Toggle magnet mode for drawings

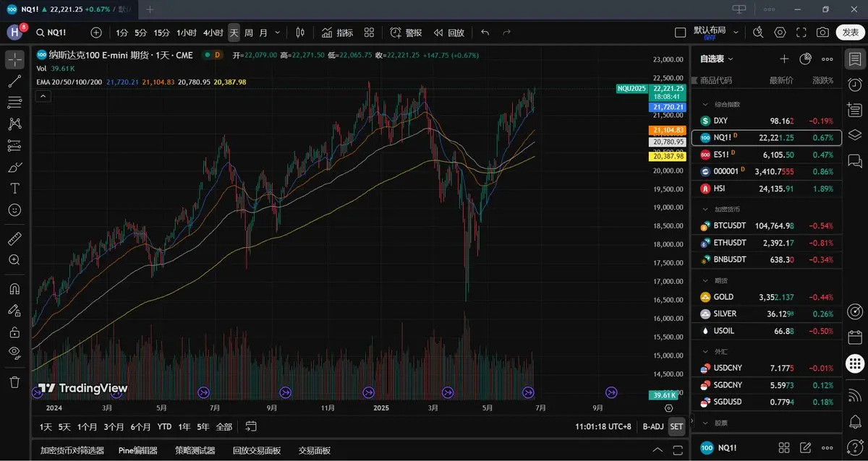(x=14, y=289)
